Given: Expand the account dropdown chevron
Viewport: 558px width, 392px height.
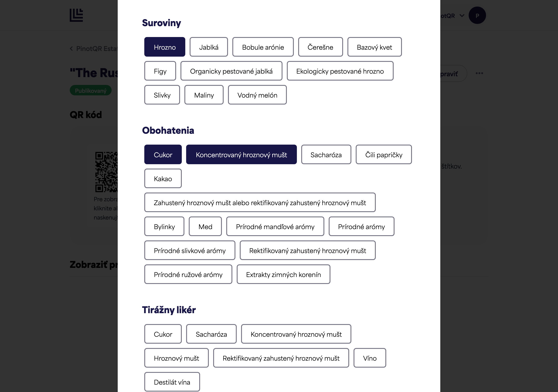Looking at the screenshot, I should tap(462, 16).
